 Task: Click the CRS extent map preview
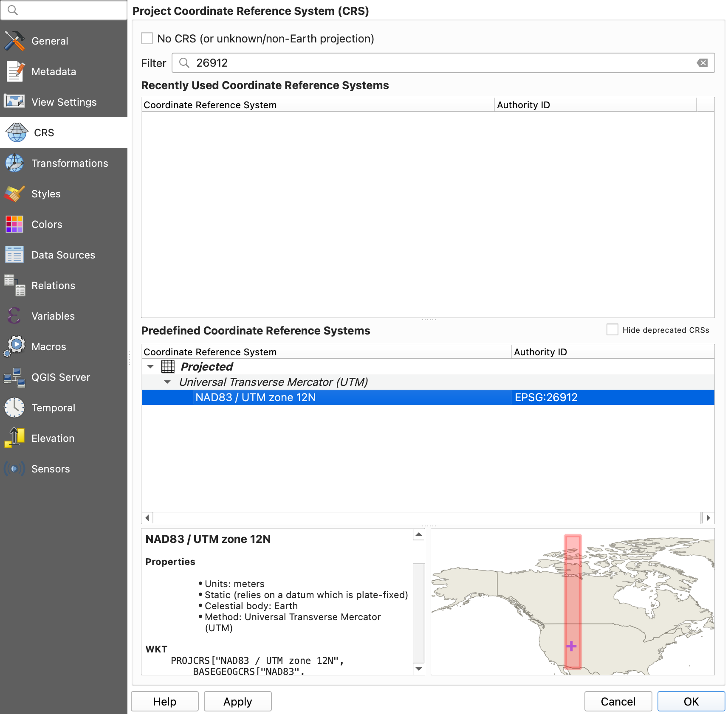(x=573, y=602)
